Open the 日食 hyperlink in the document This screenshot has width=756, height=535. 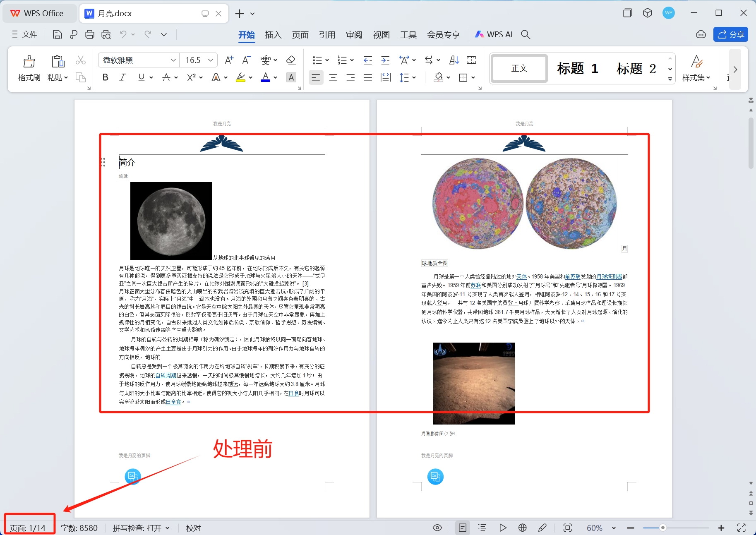[294, 393]
